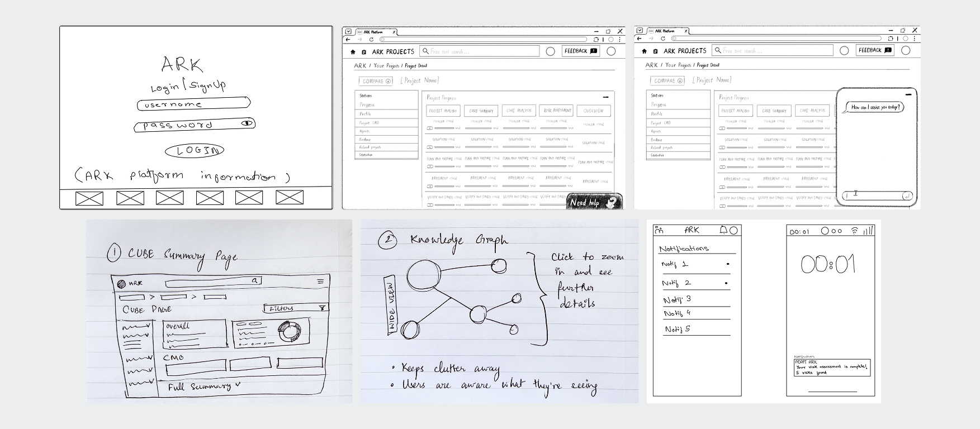Click the largest node in Knowledge Graph

pos(424,276)
